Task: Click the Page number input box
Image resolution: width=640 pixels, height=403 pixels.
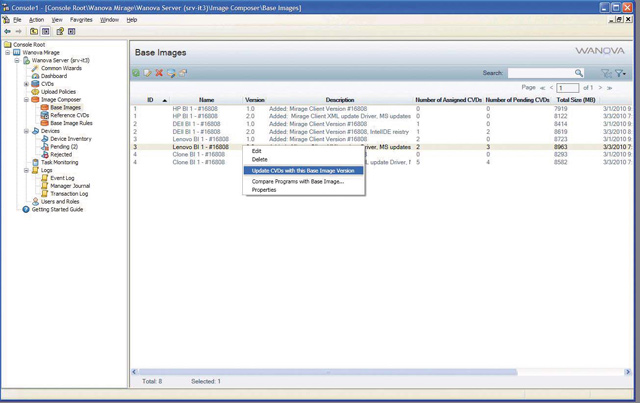Action: tap(567, 88)
